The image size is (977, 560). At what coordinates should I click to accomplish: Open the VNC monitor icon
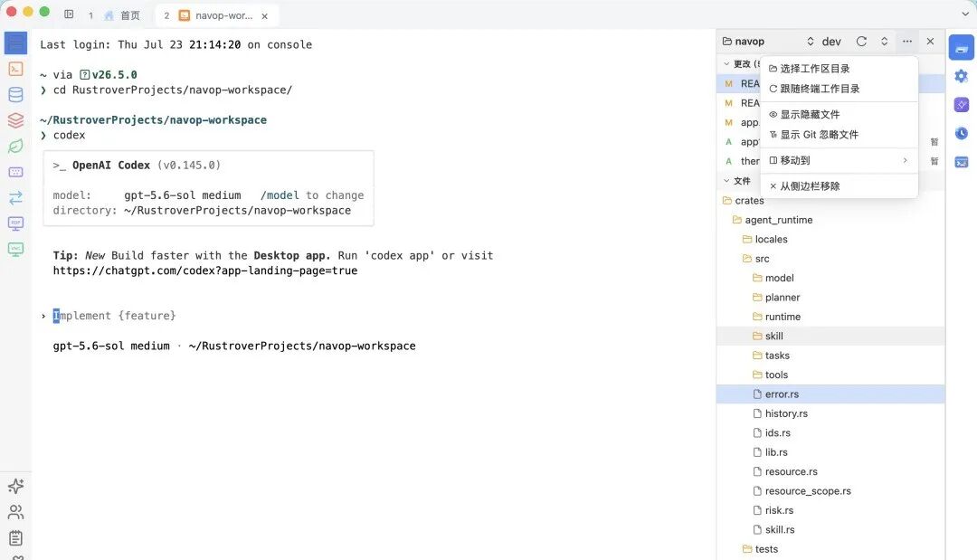[15, 249]
